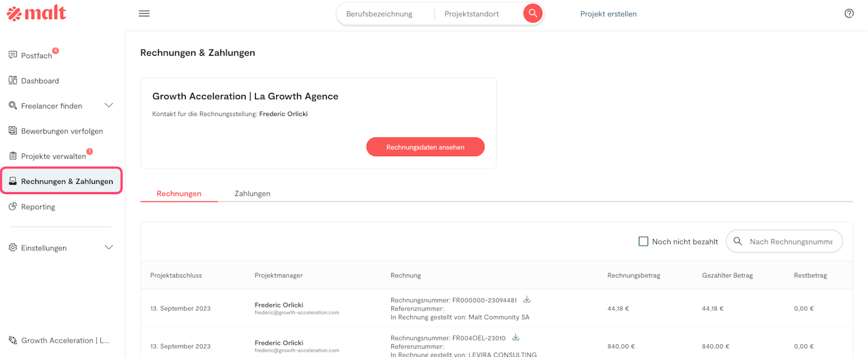Click the Reporting pie chart icon
This screenshot has width=868, height=357.
[x=13, y=206]
